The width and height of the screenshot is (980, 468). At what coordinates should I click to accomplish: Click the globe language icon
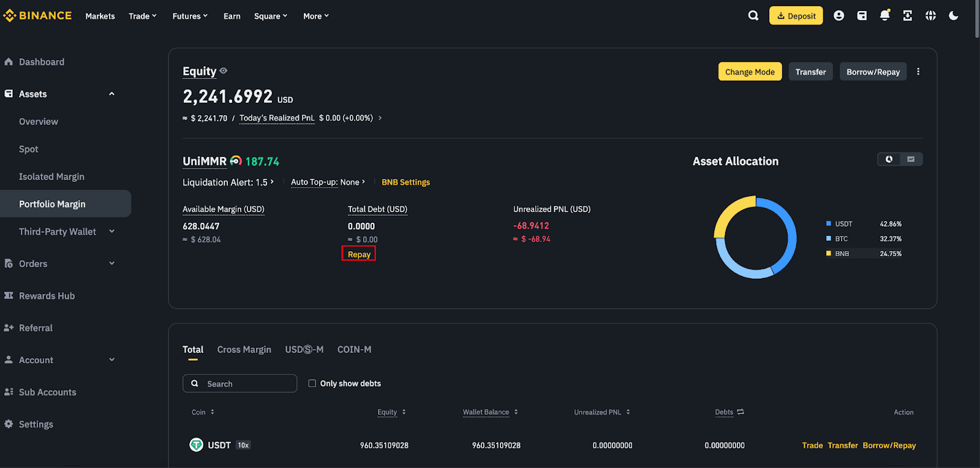point(930,16)
